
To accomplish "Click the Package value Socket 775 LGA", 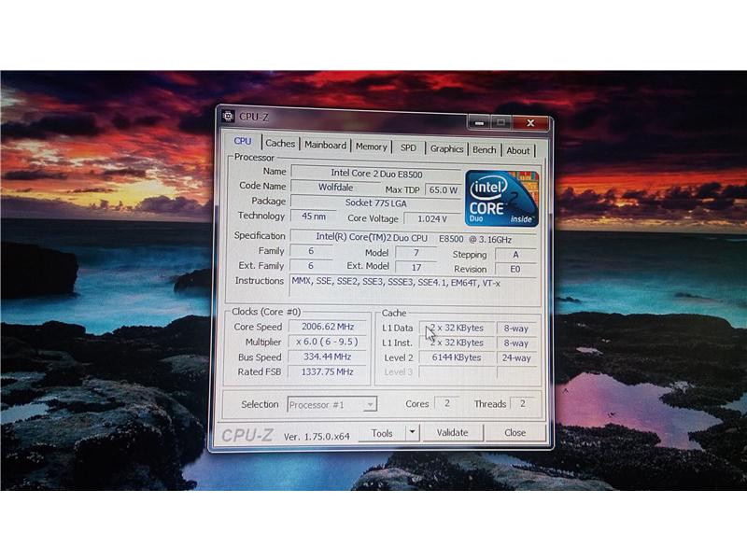I will coord(376,203).
